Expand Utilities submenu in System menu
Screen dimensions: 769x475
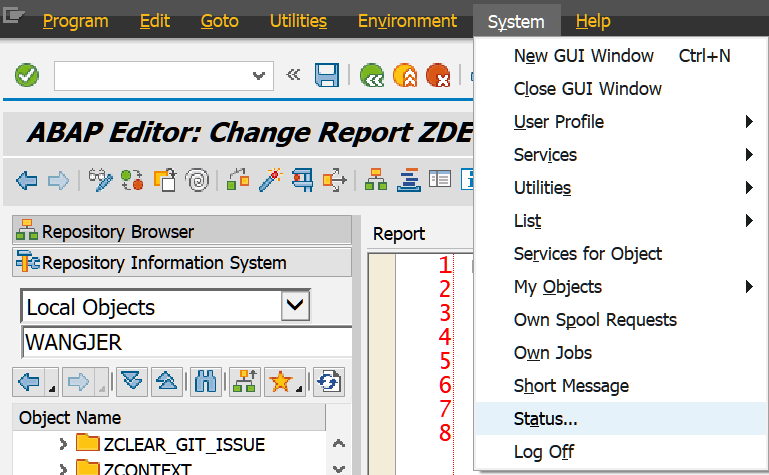pyautogui.click(x=621, y=188)
